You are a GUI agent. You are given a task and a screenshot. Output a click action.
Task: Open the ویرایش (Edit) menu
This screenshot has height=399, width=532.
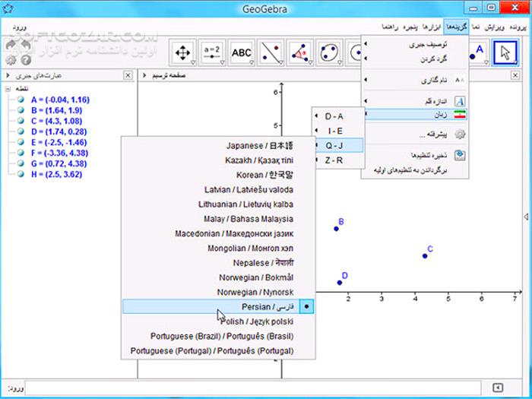(x=494, y=27)
